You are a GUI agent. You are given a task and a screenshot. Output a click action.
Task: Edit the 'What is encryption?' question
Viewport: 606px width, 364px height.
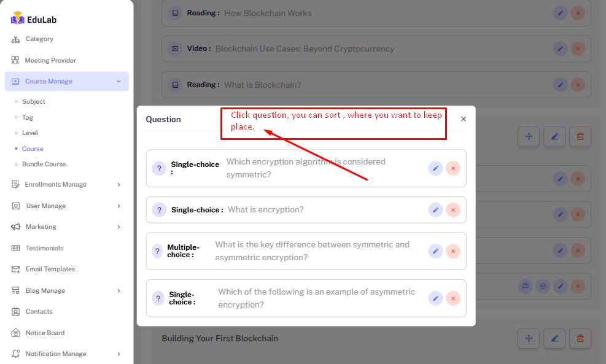[435, 210]
